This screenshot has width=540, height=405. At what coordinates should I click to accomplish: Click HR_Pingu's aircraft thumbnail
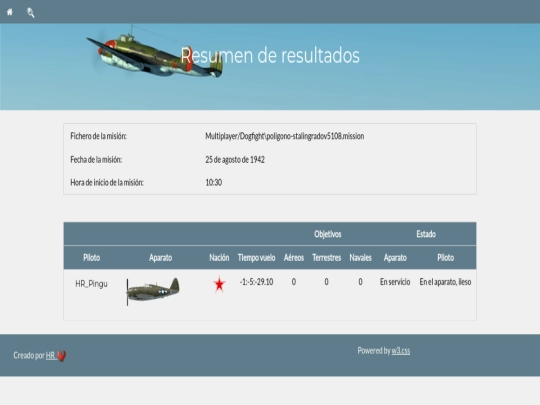click(153, 291)
